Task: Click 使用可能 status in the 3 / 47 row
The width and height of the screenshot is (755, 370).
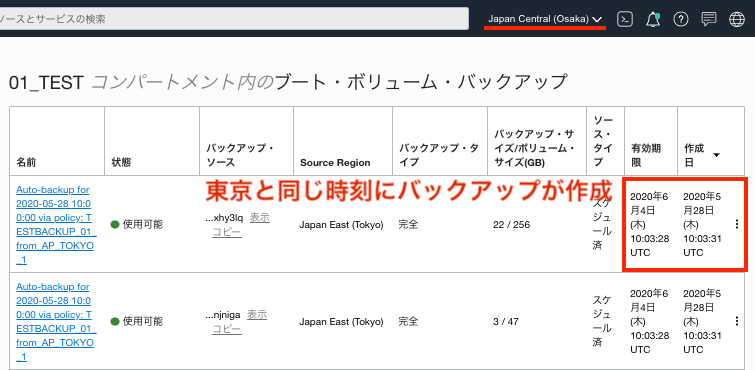Action: (143, 321)
